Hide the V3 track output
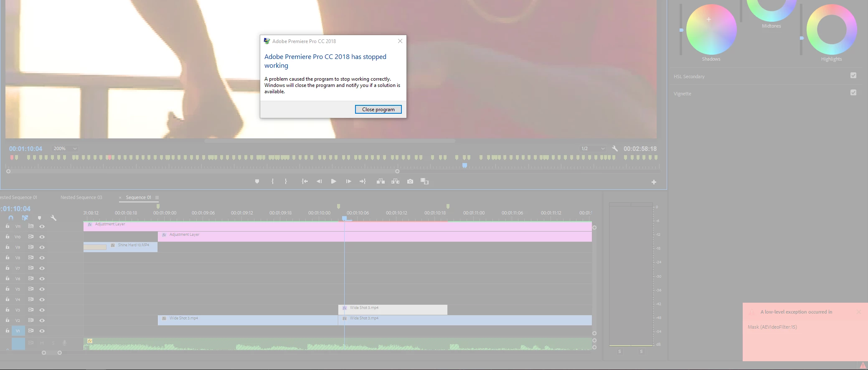 pos(42,310)
